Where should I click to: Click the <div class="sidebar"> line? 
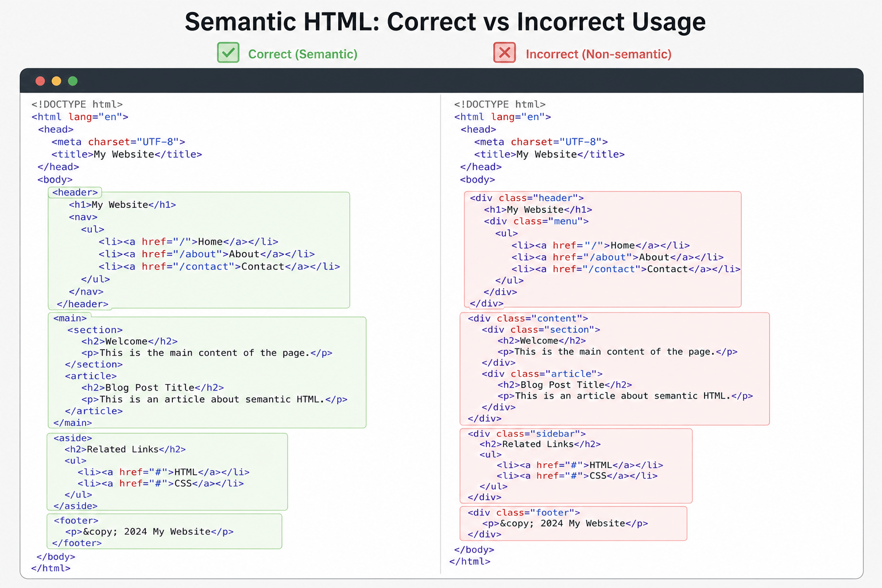(x=527, y=434)
